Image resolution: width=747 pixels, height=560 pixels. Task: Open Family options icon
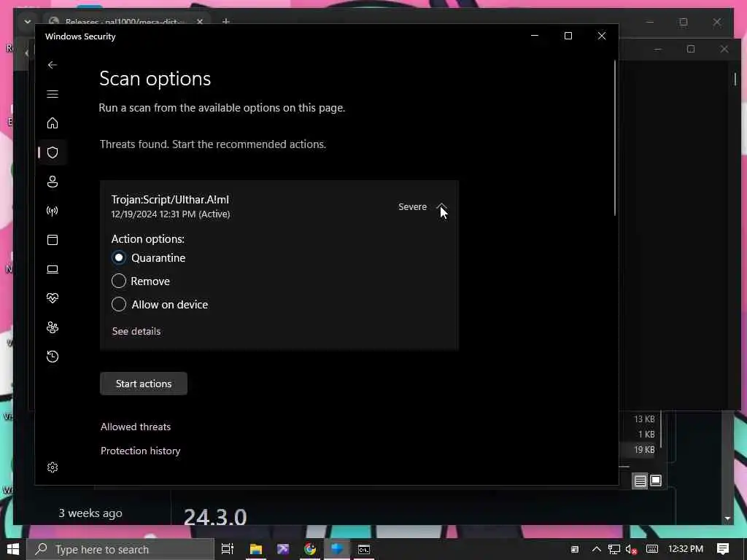coord(53,327)
